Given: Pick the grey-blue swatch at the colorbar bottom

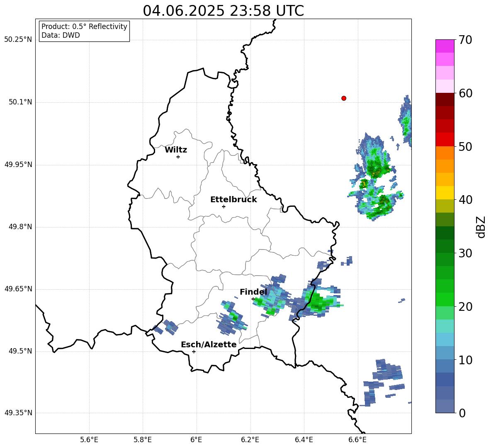Looking at the screenshot, I should 445,406.
